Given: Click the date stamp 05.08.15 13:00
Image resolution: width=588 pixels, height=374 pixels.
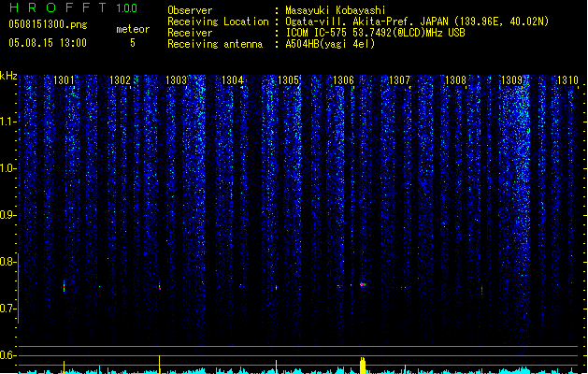Looking at the screenshot, I should point(48,43).
